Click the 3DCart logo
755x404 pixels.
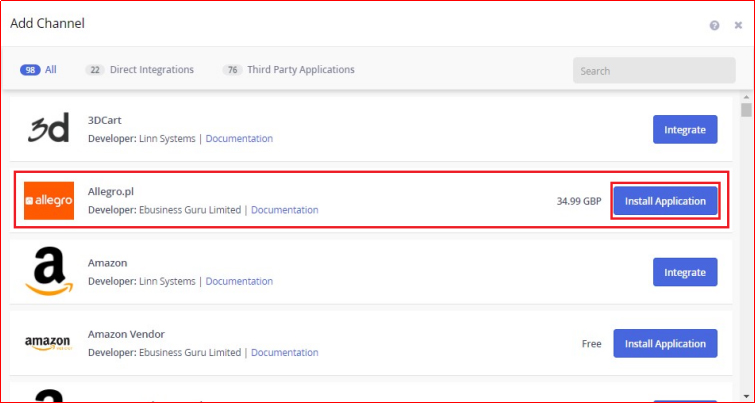[48, 128]
